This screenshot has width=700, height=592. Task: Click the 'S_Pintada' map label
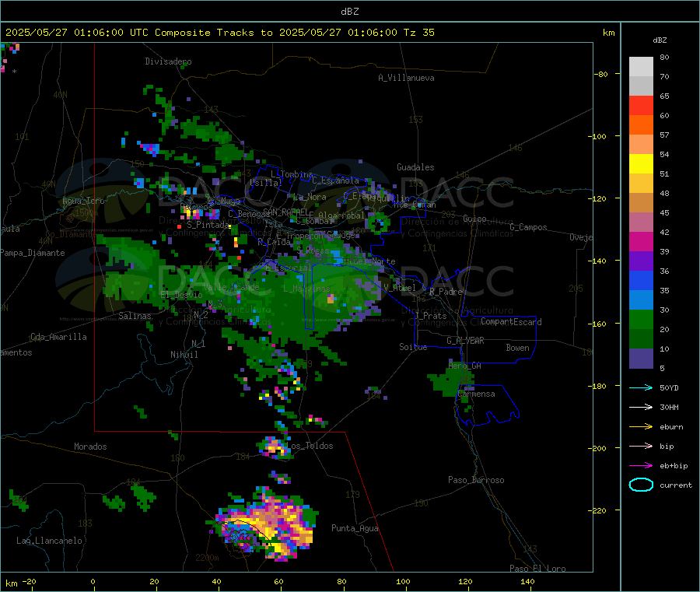coord(208,225)
